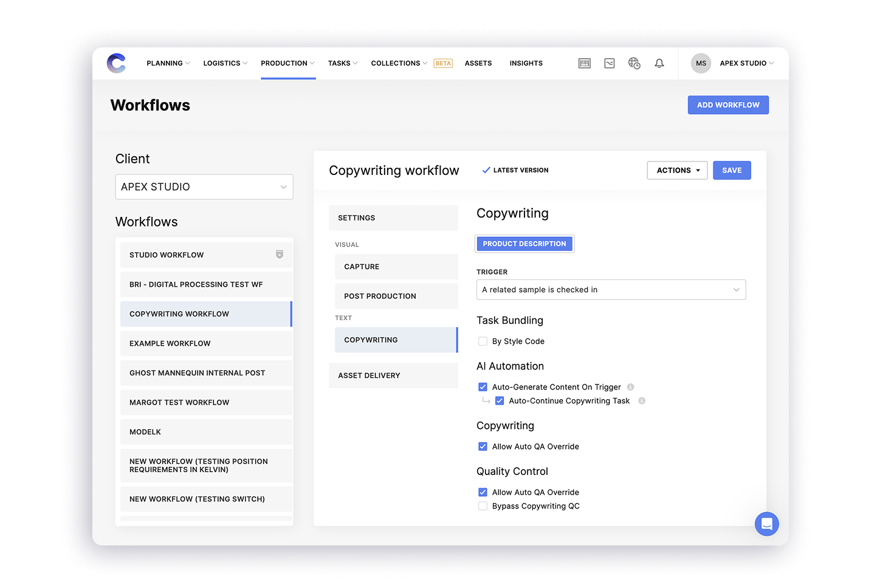Uncheck Auto-Continue Copywriting Task
Image resolution: width=880 pixels, height=588 pixels.
click(500, 401)
